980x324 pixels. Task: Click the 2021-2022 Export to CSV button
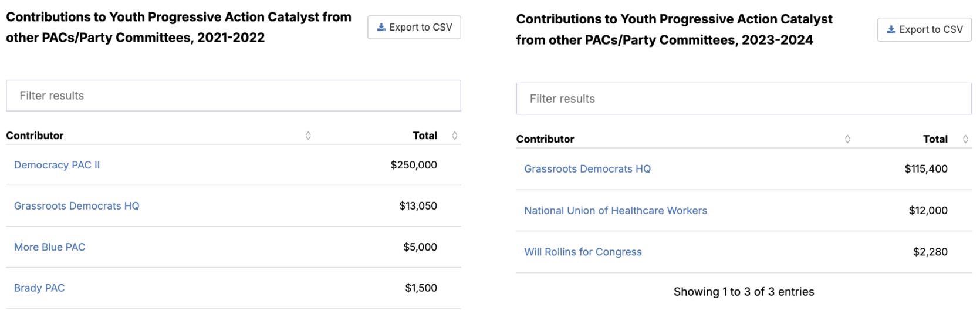click(x=414, y=28)
